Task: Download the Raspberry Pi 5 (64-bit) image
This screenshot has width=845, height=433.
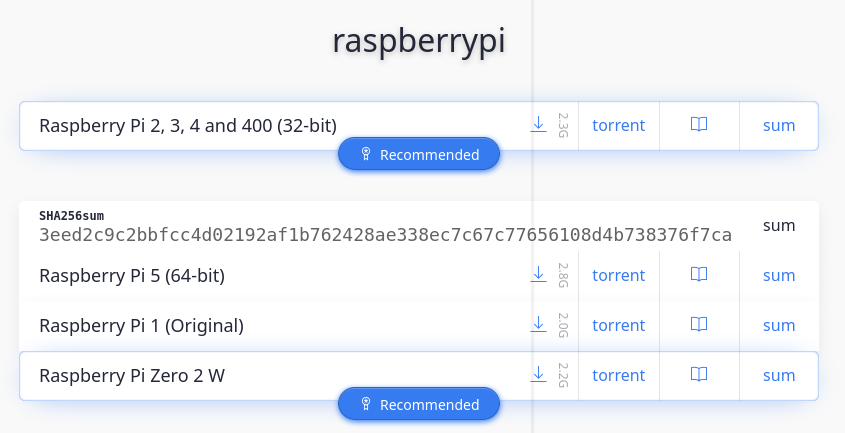Action: click(538, 275)
